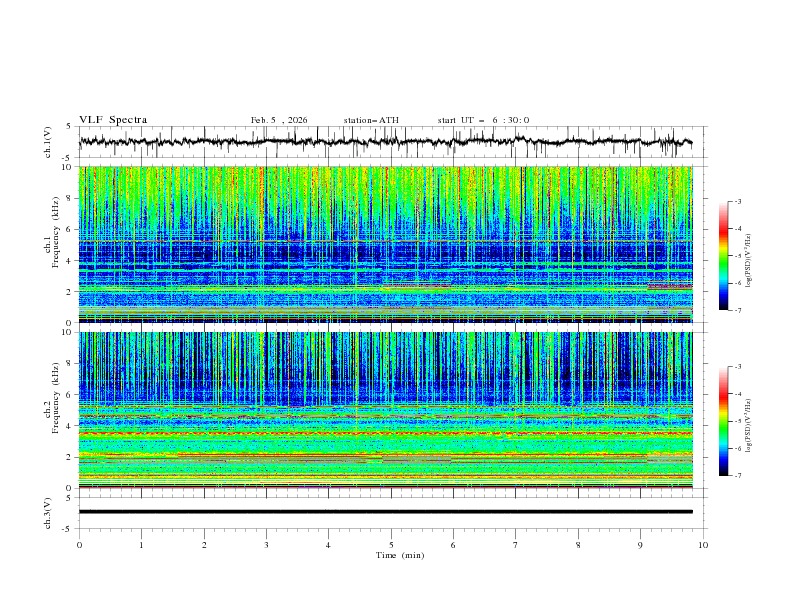Click the '-7' tick on lower colorbar
Image resolution: width=792 pixels, height=612 pixels.
click(737, 476)
